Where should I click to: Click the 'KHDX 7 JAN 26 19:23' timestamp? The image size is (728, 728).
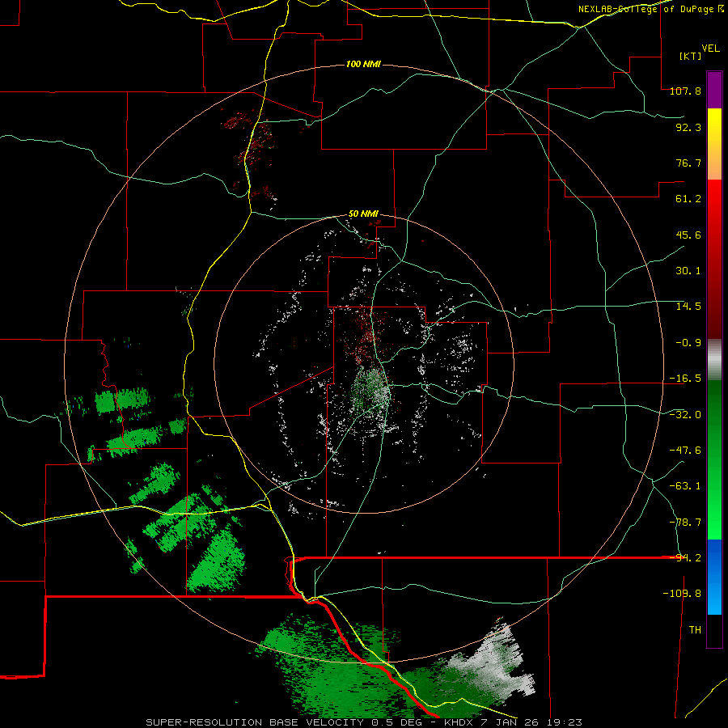point(513,722)
